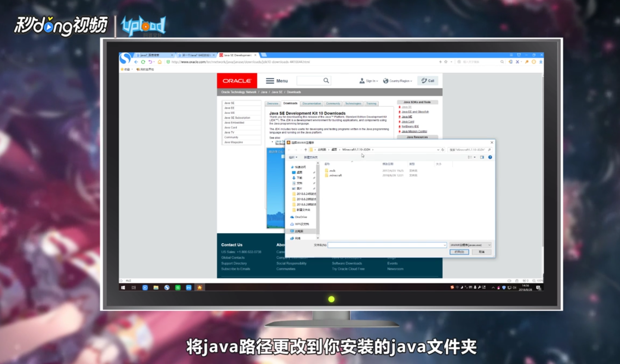Click the dialog up-folder arrow

pyautogui.click(x=306, y=150)
